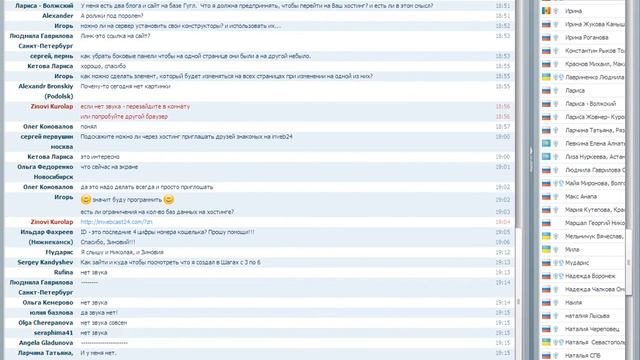The width and height of the screenshot is (640, 360).
Task: Click the first smiley emoji in Игорь's message
Action: tap(86, 200)
